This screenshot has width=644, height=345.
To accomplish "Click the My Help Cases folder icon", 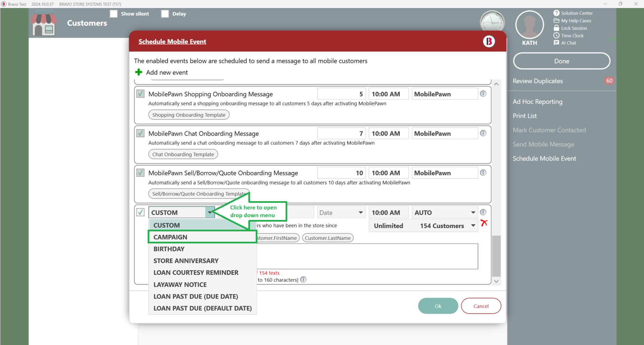I will 556,20.
